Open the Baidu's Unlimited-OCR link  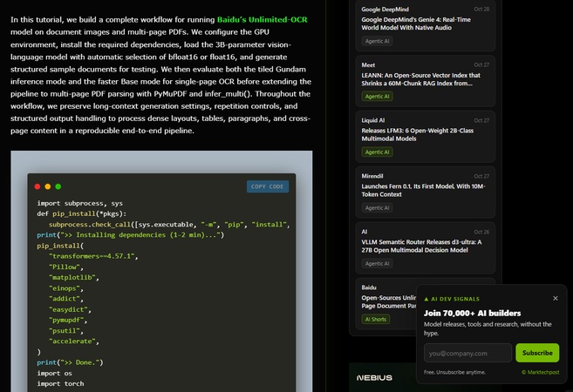click(x=262, y=20)
